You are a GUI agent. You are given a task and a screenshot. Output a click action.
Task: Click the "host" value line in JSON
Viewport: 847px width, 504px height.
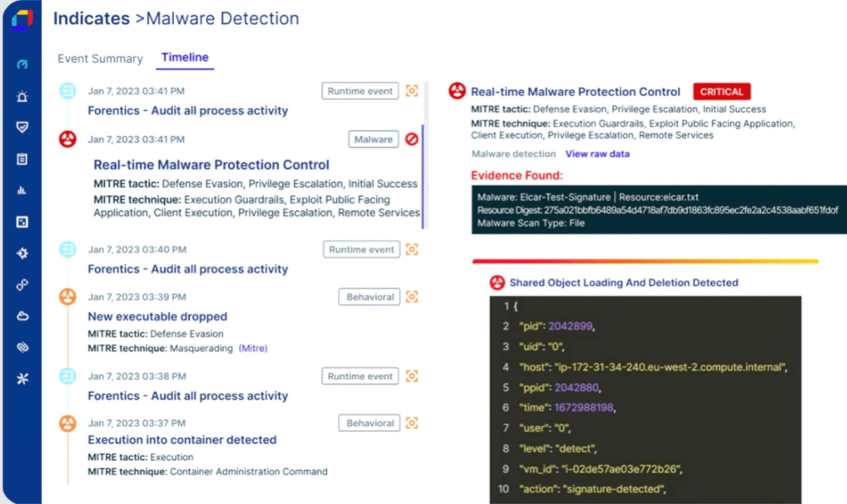tap(653, 367)
